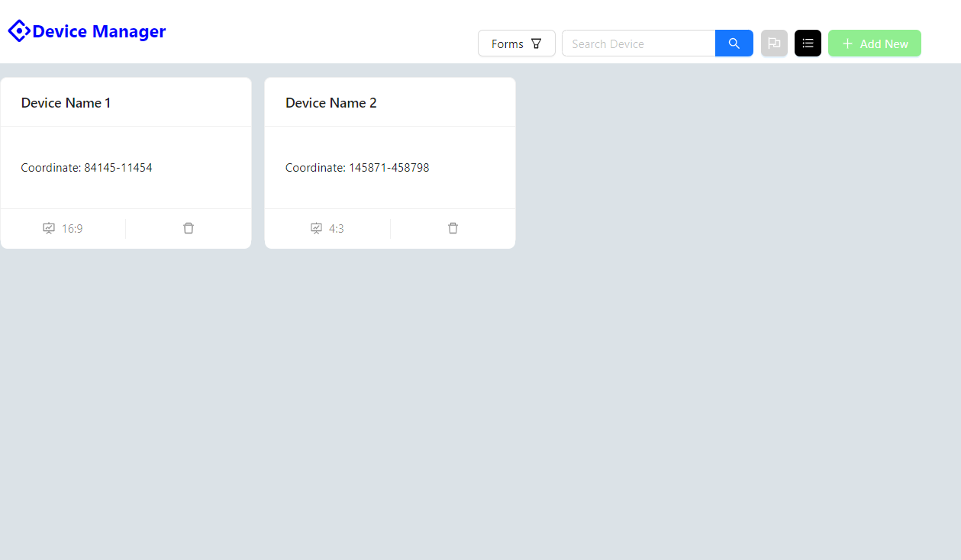Select the search magnifier icon
961x560 pixels.
click(733, 43)
